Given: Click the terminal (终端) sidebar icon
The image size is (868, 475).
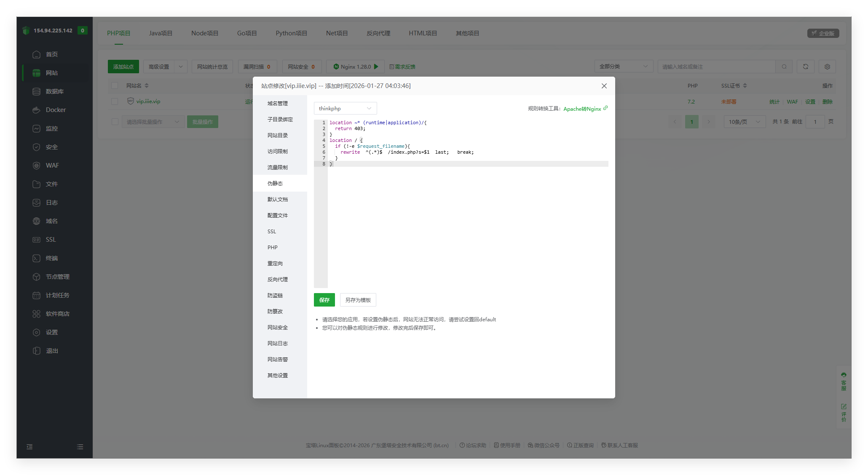Looking at the screenshot, I should [x=37, y=258].
